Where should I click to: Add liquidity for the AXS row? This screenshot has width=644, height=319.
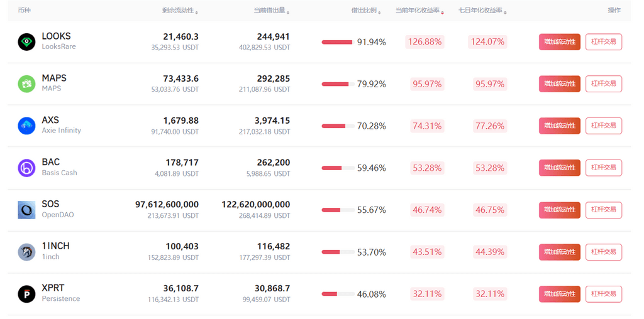[559, 126]
